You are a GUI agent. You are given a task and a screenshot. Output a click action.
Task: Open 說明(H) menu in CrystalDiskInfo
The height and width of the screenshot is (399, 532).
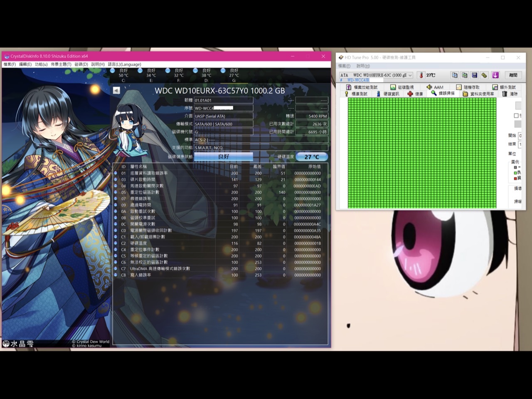[x=98, y=64]
